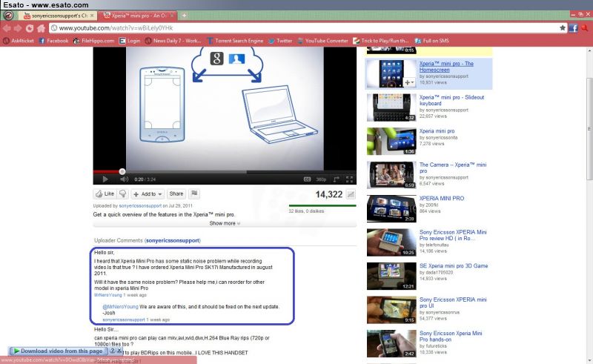
Task: Click the Like button
Action: [x=105, y=193]
